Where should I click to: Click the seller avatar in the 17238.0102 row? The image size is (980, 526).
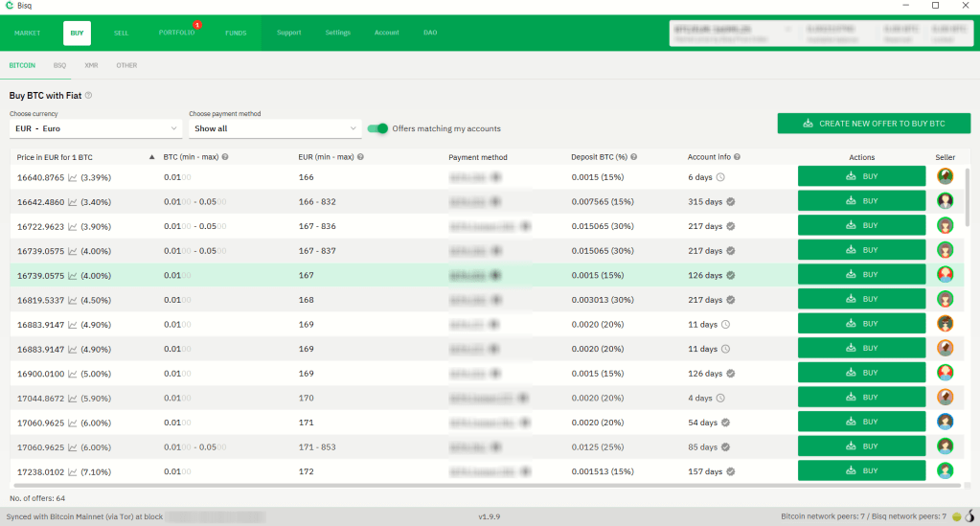click(945, 470)
